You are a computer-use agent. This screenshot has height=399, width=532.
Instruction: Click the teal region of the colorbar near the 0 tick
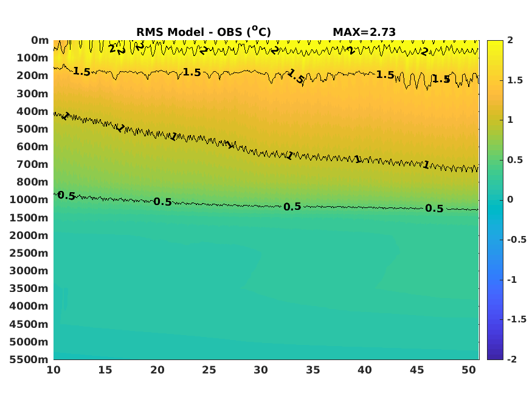[x=495, y=200]
